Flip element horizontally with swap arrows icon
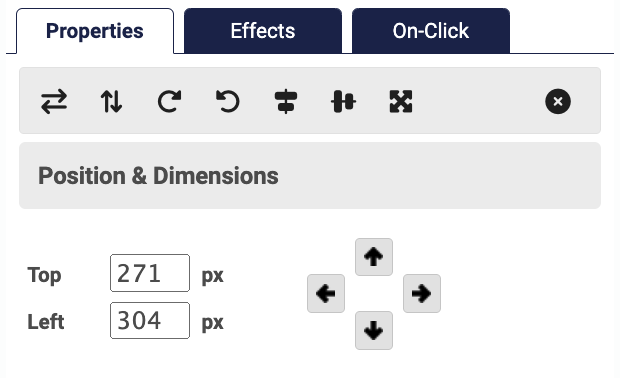Image resolution: width=620 pixels, height=378 pixels. coord(54,102)
